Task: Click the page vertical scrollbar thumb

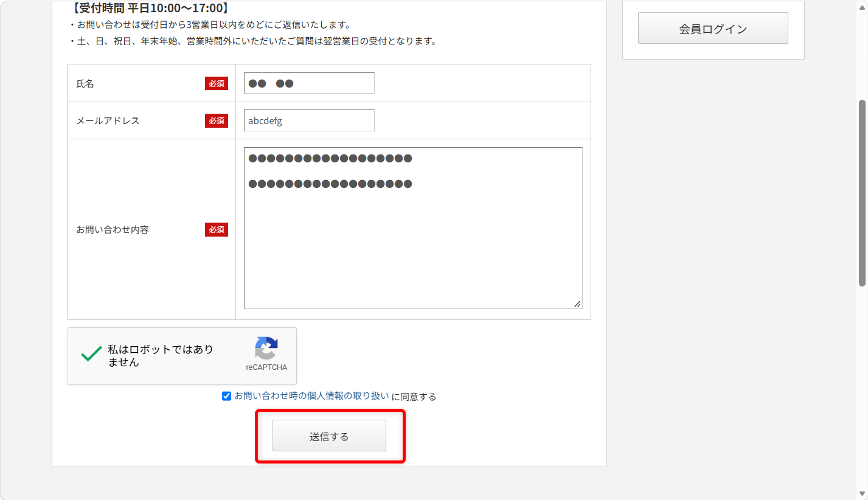Action: (862, 193)
